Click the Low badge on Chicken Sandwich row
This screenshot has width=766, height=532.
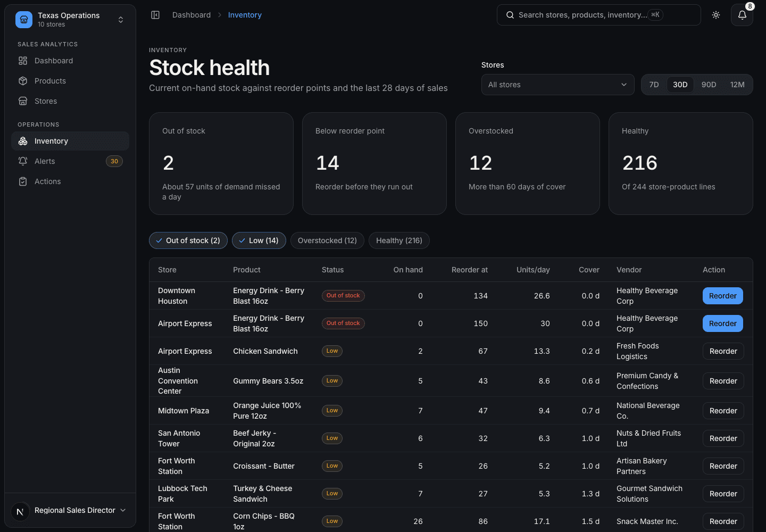332,351
